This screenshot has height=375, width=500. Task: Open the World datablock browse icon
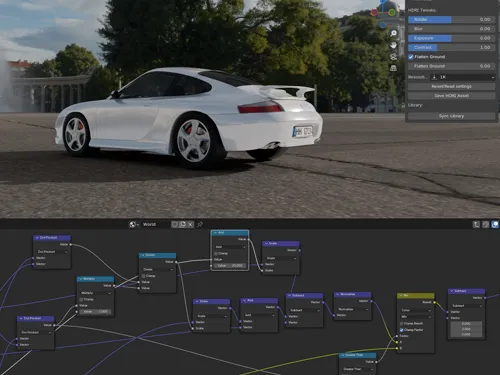pos(133,224)
